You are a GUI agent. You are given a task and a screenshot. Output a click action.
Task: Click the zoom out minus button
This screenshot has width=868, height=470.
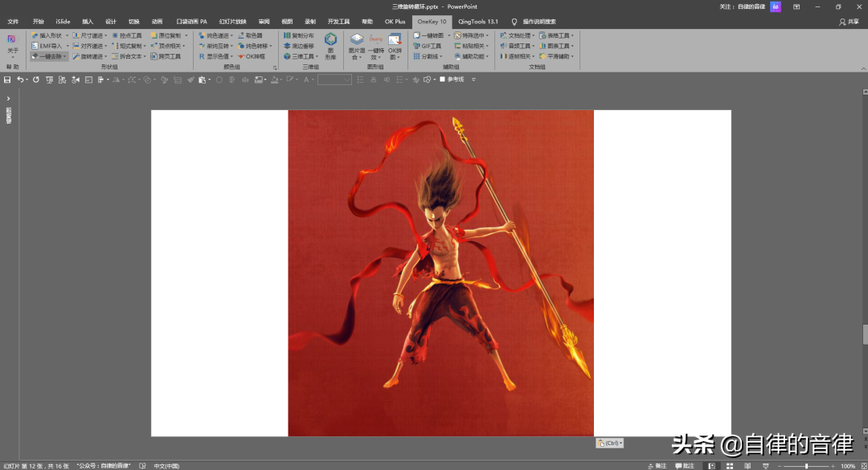click(x=780, y=466)
